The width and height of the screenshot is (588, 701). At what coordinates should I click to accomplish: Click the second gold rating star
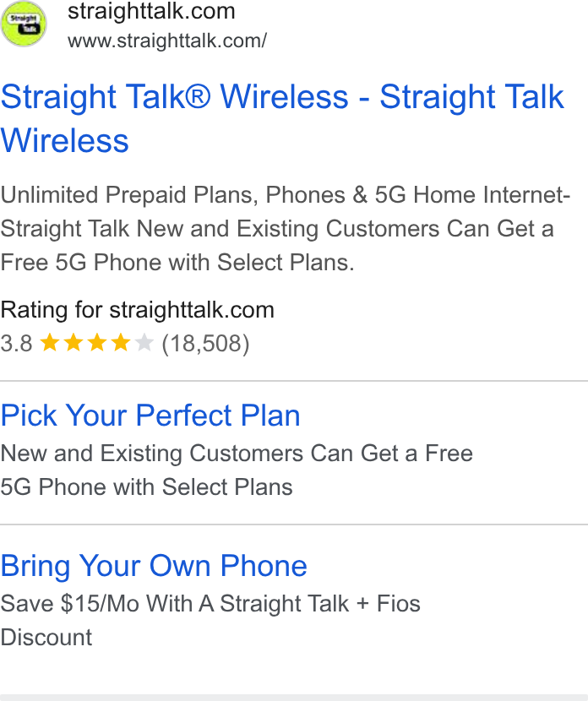point(73,344)
